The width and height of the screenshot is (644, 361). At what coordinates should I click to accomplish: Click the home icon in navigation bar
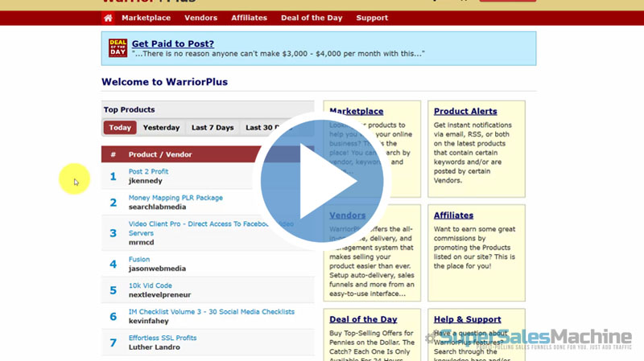click(x=108, y=18)
